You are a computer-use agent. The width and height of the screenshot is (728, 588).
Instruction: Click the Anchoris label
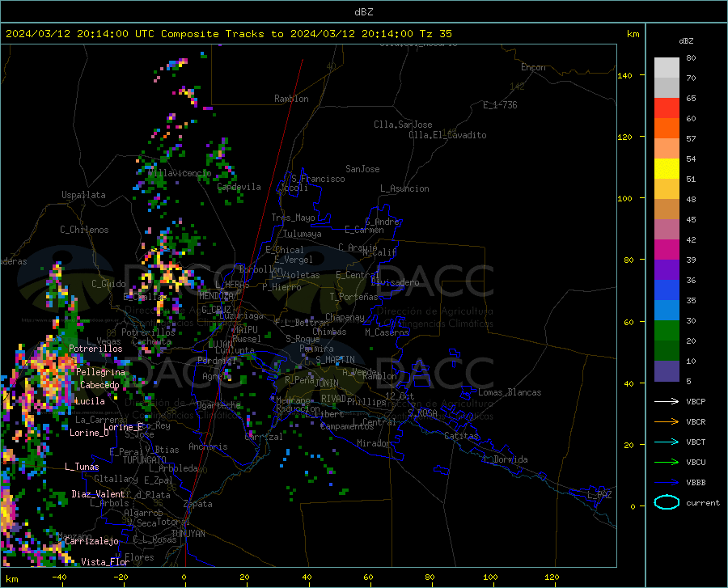point(208,446)
